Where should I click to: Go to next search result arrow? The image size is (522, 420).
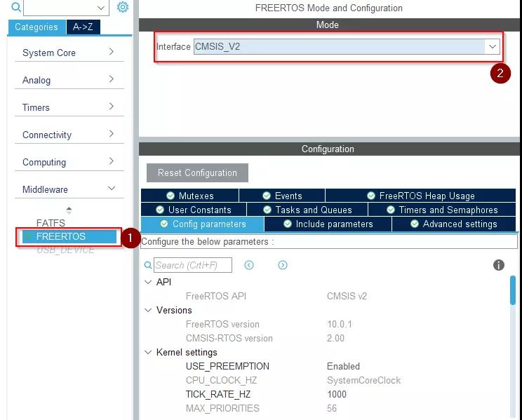point(283,265)
